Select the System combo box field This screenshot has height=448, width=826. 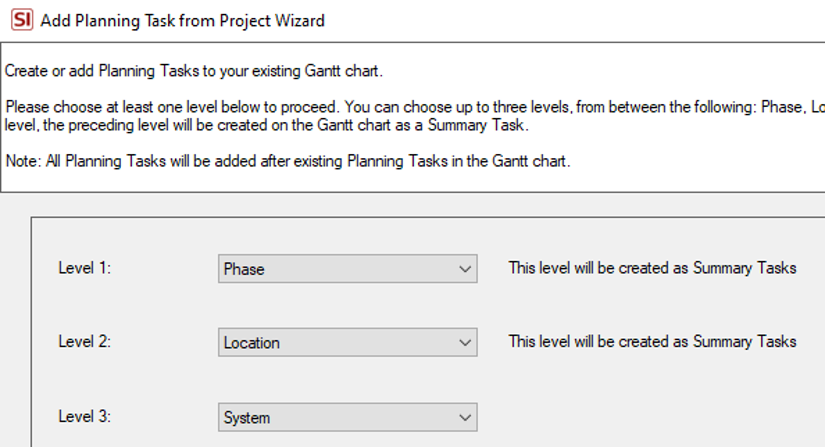pyautogui.click(x=348, y=417)
